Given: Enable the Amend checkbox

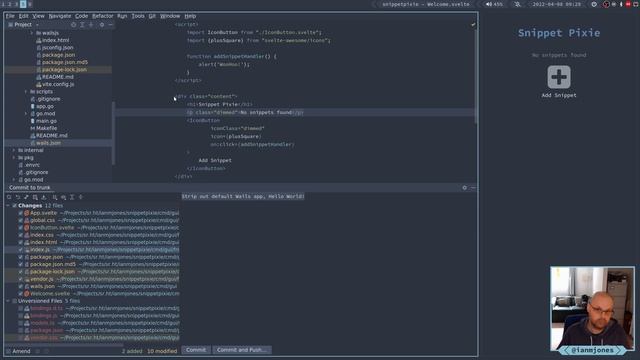Looking at the screenshot, I should click(8, 351).
